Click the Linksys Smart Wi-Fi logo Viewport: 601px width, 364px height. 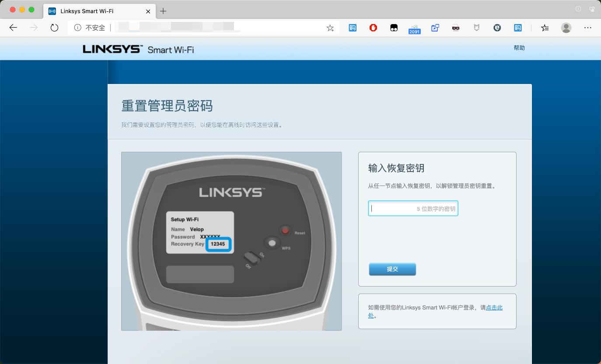(138, 49)
